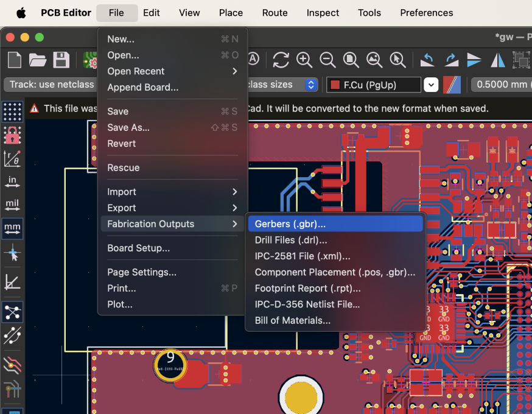The height and width of the screenshot is (414, 532).
Task: Click the red F.Cu layer color swatch
Action: pos(335,85)
